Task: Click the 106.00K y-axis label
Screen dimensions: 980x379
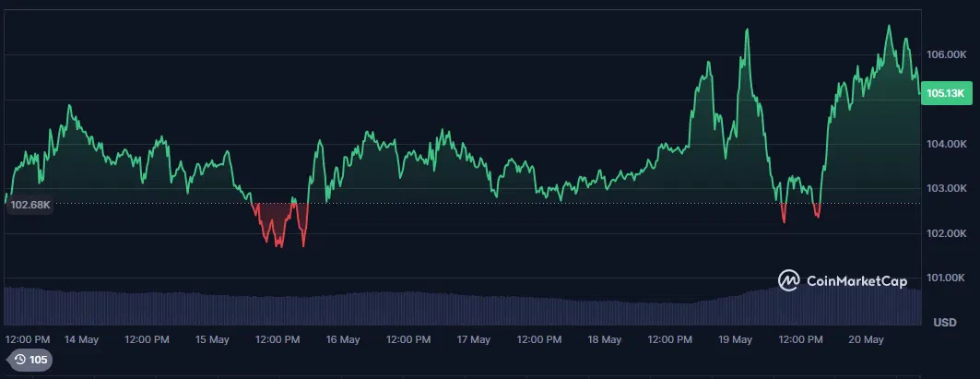Action: [947, 55]
